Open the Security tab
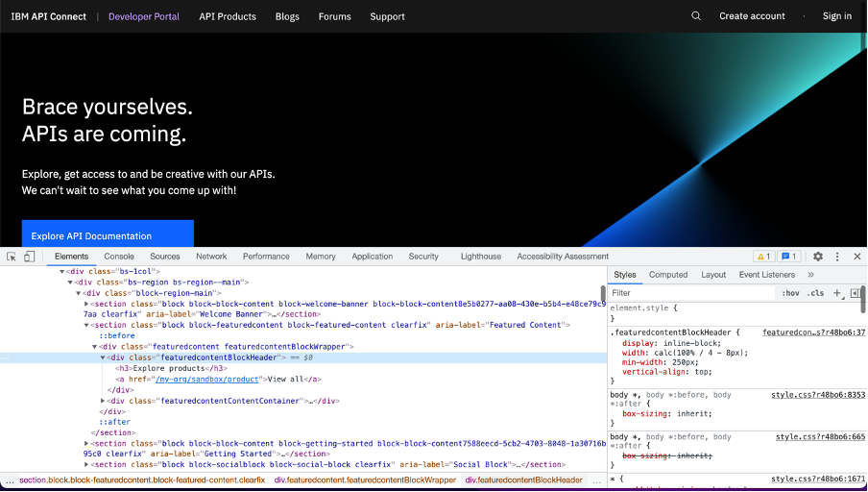Image resolution: width=868 pixels, height=492 pixels. 423,257
